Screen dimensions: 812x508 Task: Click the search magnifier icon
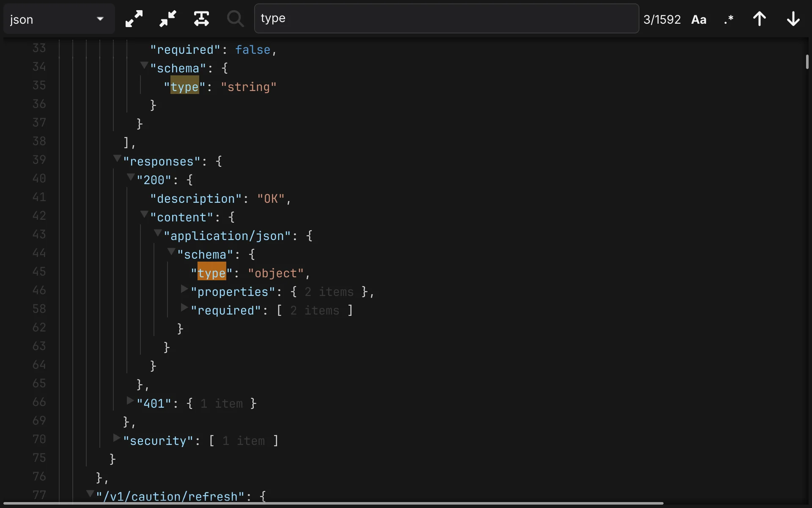(235, 19)
